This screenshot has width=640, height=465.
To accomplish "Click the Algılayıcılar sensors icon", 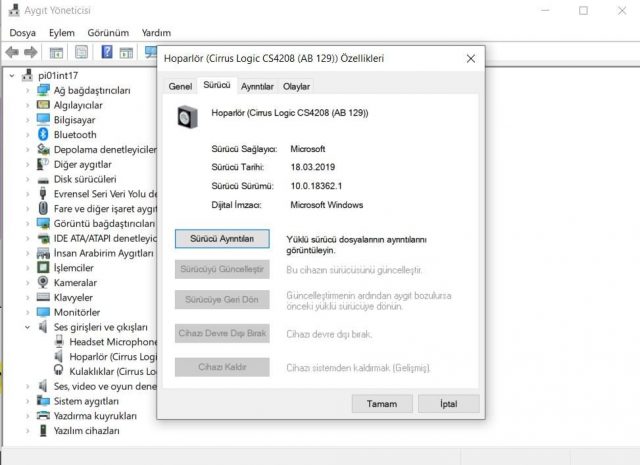I will pyautogui.click(x=43, y=105).
